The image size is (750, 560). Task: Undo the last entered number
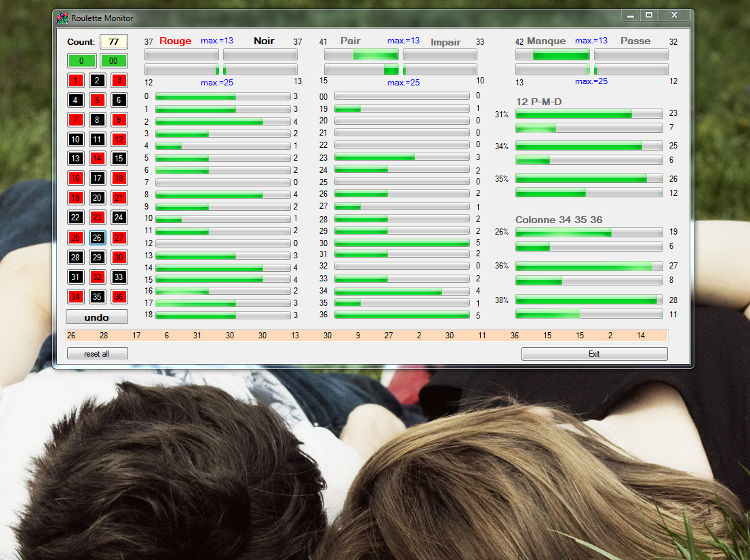96,317
